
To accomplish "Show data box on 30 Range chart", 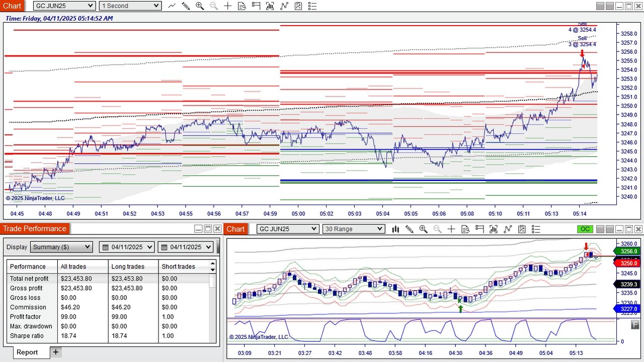I will click(465, 229).
